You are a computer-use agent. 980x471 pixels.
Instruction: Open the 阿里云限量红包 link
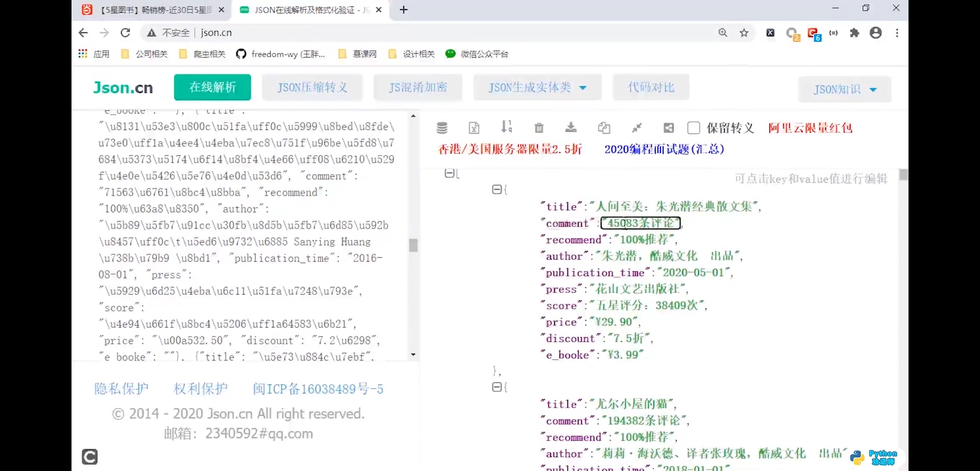point(810,128)
